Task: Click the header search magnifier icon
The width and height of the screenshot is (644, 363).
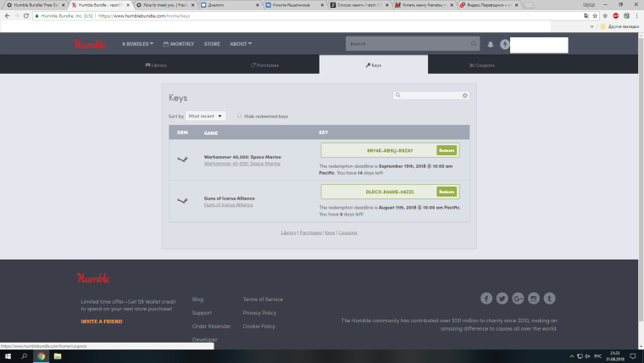Action: click(x=474, y=43)
